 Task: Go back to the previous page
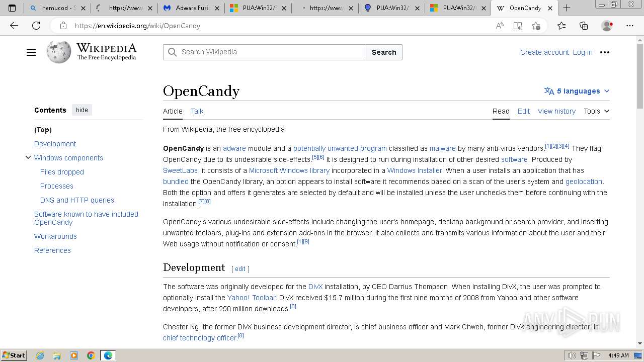[x=14, y=26]
